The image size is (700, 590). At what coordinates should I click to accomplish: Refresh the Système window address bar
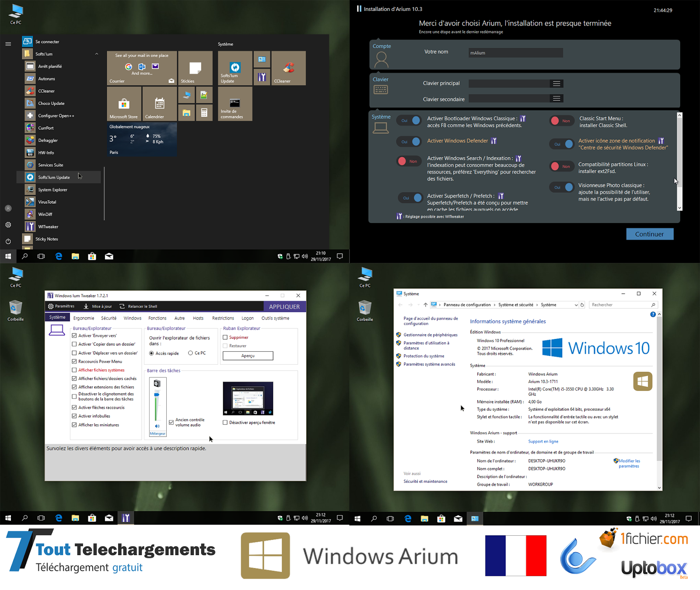click(x=582, y=305)
